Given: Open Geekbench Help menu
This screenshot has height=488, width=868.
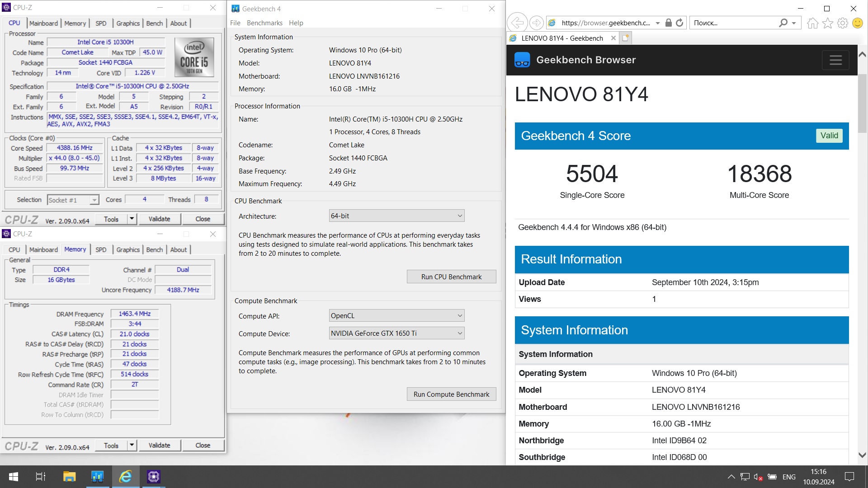Looking at the screenshot, I should (296, 23).
